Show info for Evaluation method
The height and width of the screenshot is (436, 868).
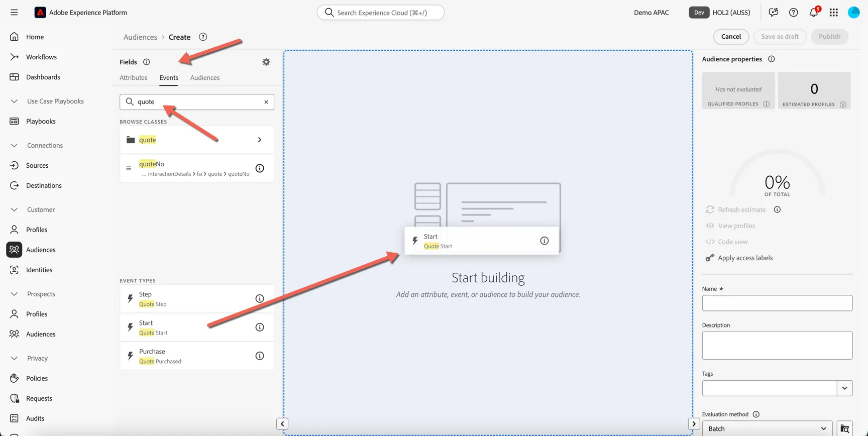point(756,414)
